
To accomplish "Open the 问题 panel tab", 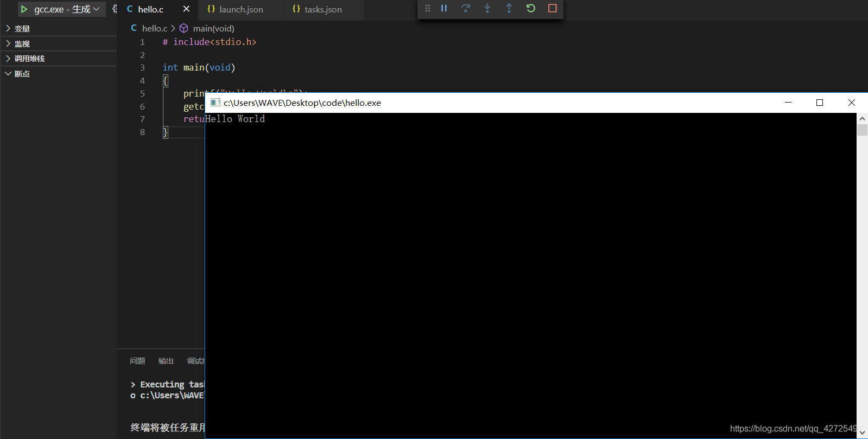I will (137, 361).
